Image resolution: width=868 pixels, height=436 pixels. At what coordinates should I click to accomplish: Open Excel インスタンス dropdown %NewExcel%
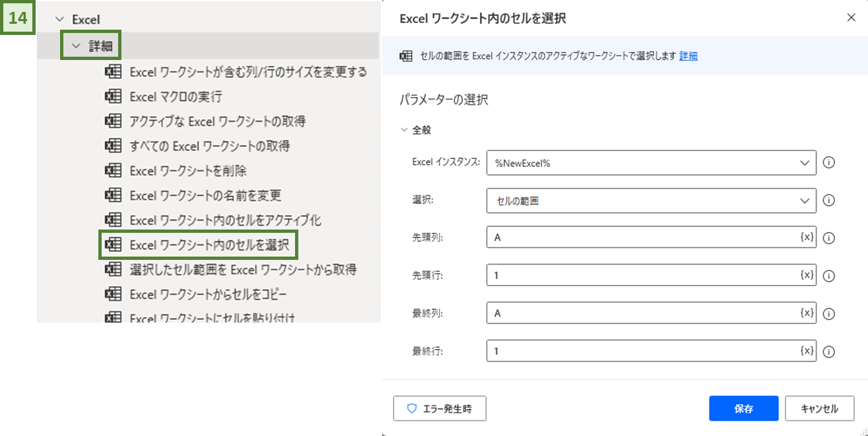[x=651, y=163]
